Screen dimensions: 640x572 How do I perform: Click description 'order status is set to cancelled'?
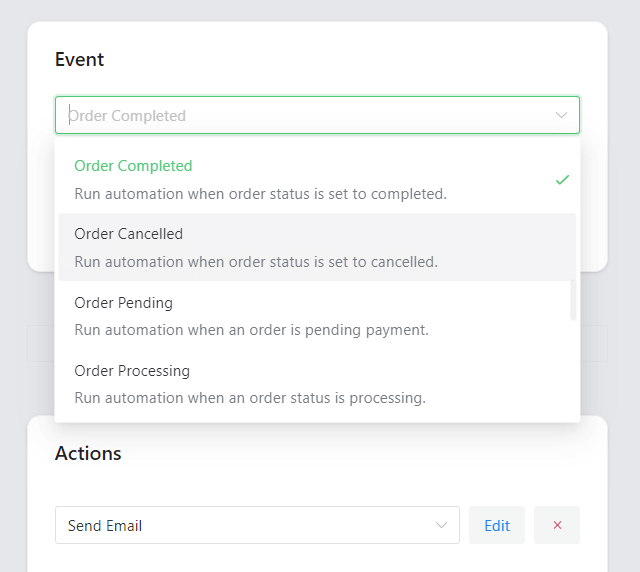333,262
